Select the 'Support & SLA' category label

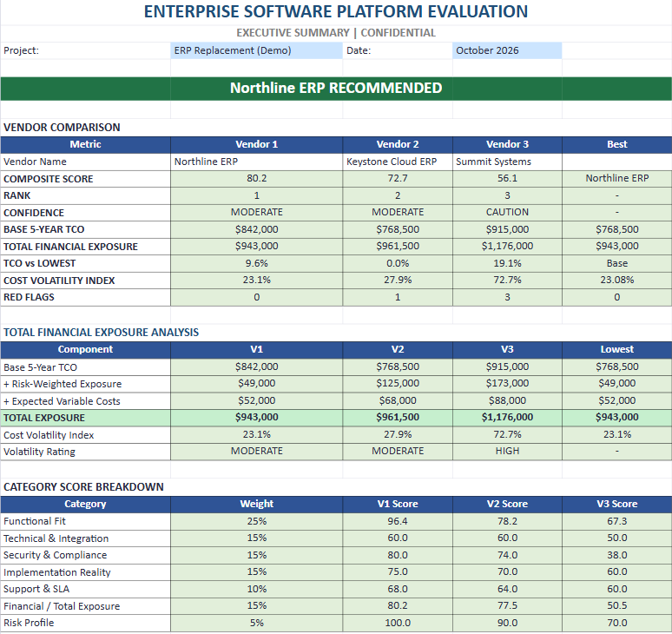tap(85, 589)
